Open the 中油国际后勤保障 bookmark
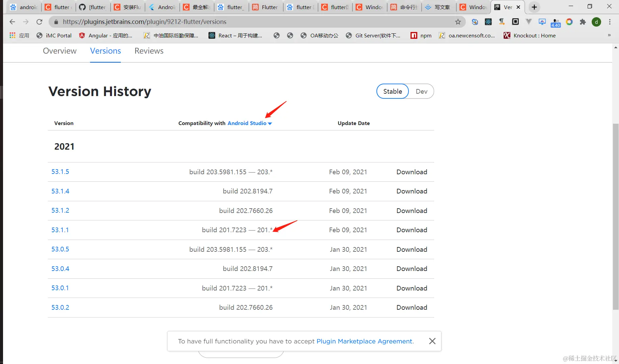This screenshot has width=619, height=364. [x=171, y=35]
